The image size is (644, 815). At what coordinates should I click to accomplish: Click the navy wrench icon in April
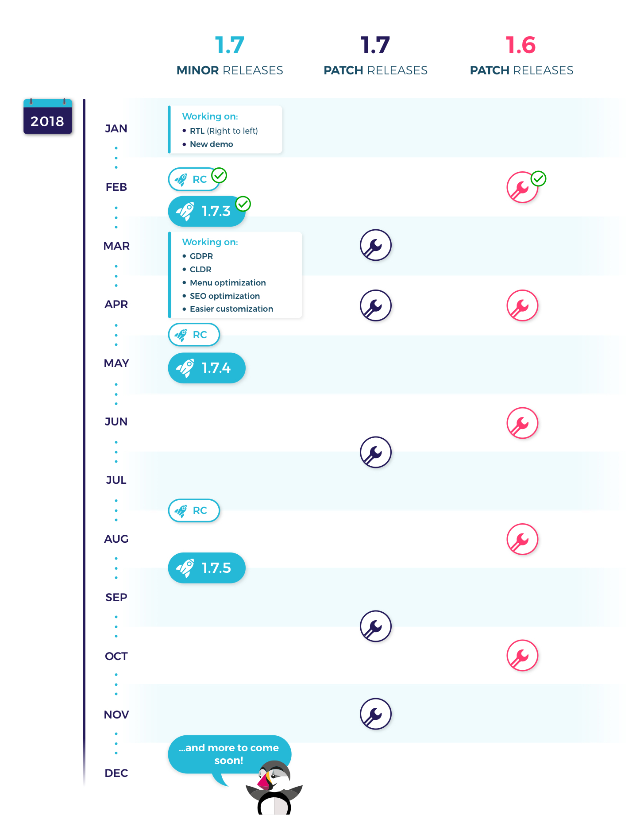tap(375, 305)
